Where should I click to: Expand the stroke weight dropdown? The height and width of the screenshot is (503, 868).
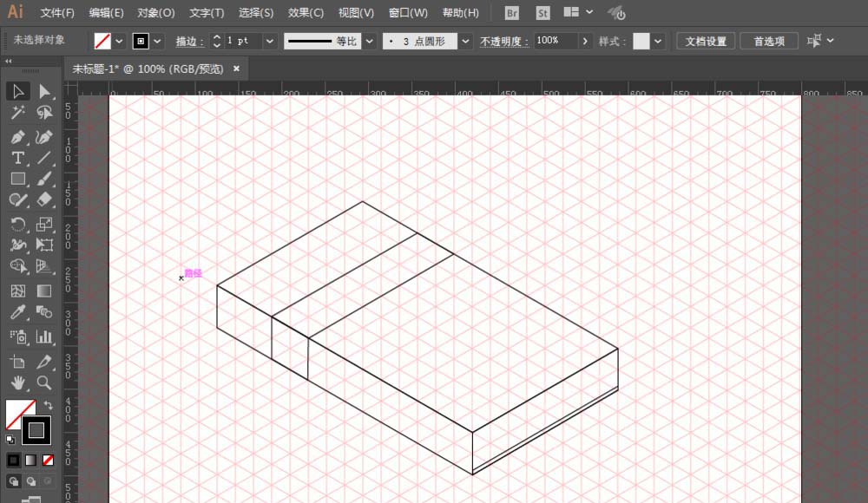pyautogui.click(x=270, y=41)
